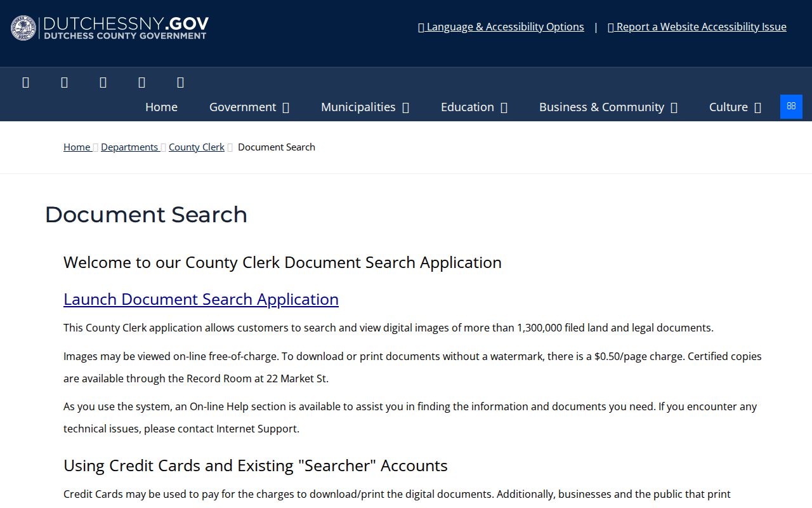Click the paragraph about the On-line Help section

coord(410,417)
